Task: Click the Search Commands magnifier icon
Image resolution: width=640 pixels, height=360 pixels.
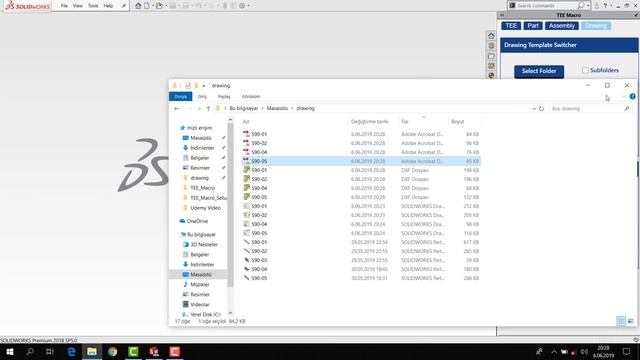Action: coord(581,6)
